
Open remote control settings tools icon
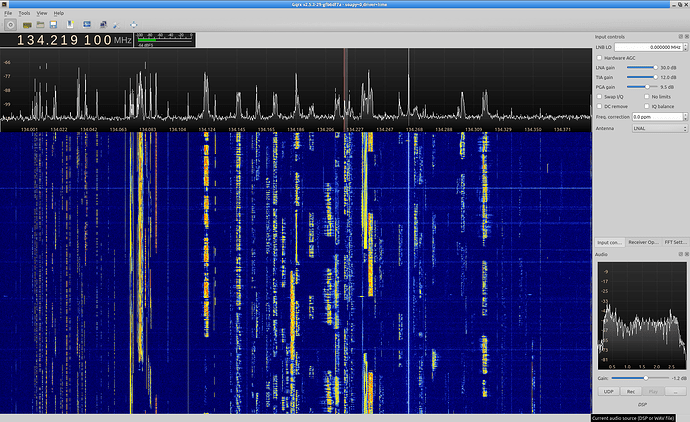pyautogui.click(x=117, y=25)
